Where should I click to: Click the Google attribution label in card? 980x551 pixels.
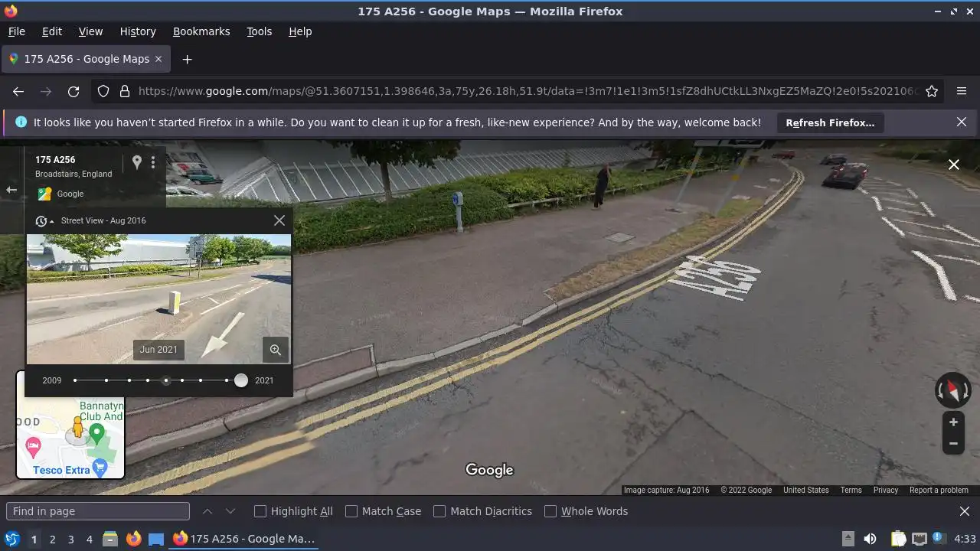70,194
